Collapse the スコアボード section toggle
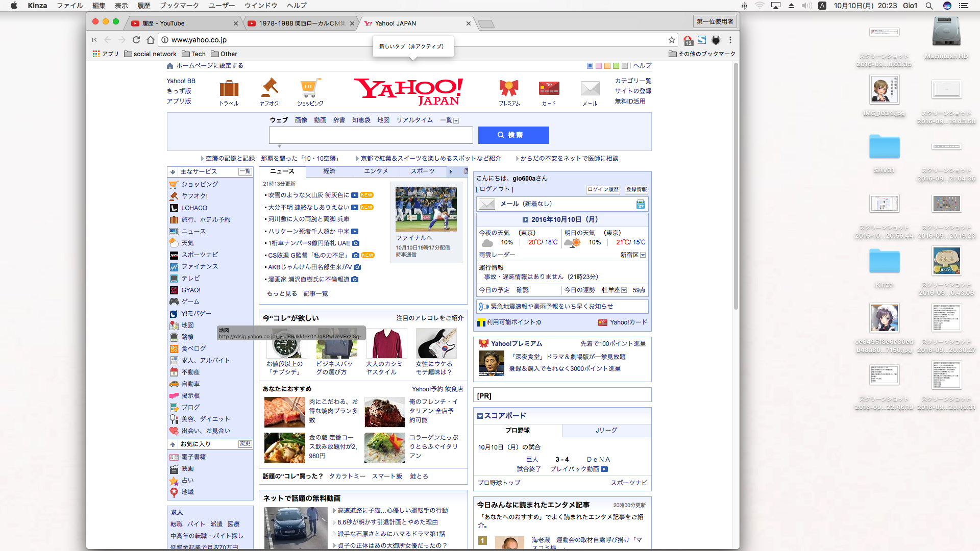This screenshot has height=551, width=980. pyautogui.click(x=480, y=416)
